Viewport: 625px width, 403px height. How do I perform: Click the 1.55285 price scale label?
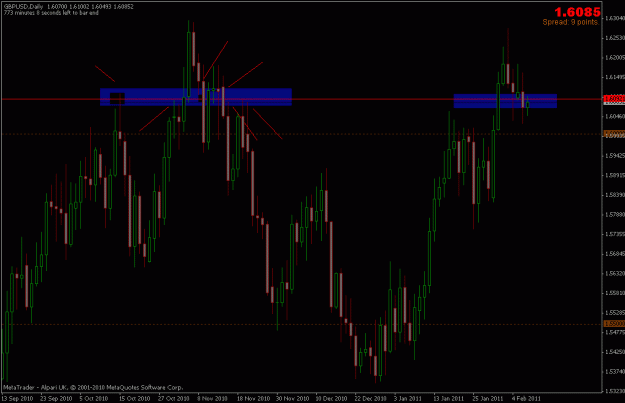[615, 313]
